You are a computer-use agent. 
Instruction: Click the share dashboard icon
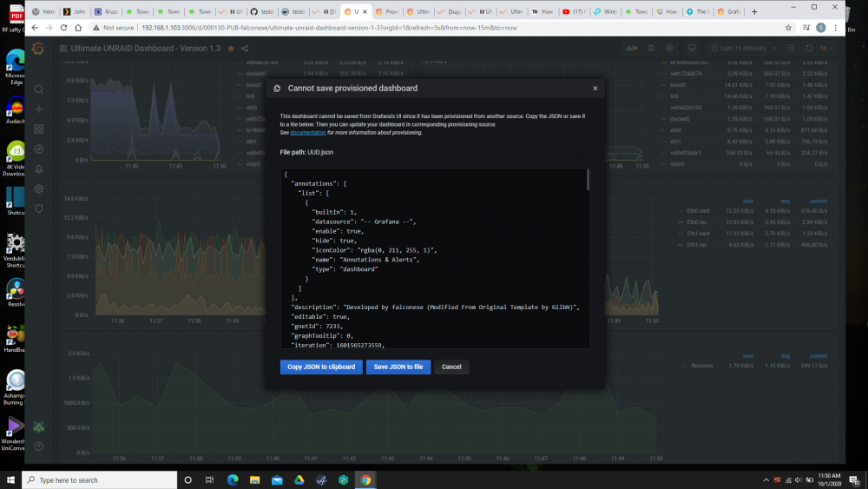(245, 49)
